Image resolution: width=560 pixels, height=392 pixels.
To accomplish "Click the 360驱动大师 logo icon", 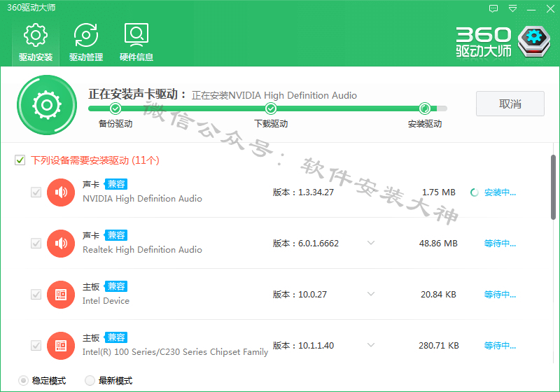I will pyautogui.click(x=534, y=41).
